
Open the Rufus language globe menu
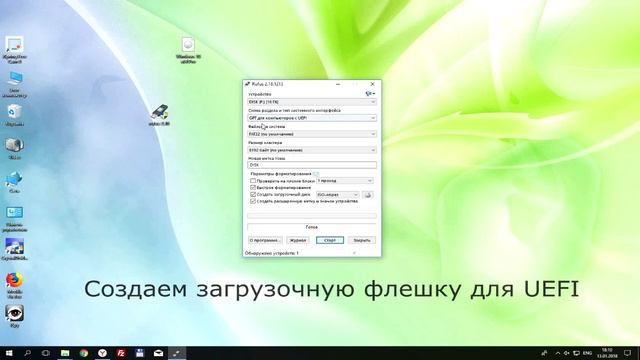click(370, 93)
